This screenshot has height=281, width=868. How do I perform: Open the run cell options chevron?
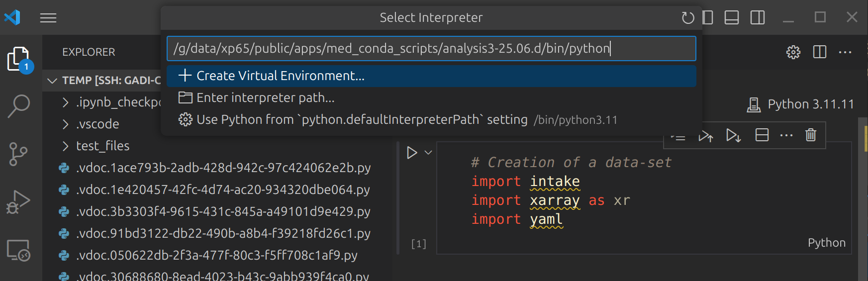[428, 153]
